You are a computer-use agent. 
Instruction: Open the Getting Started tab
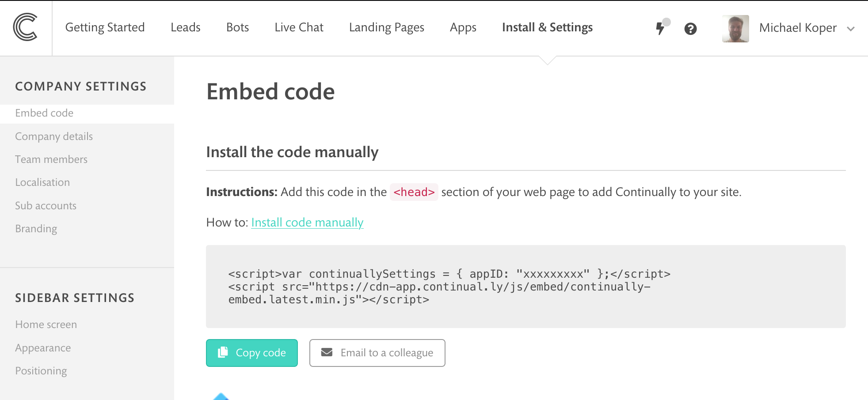(105, 27)
